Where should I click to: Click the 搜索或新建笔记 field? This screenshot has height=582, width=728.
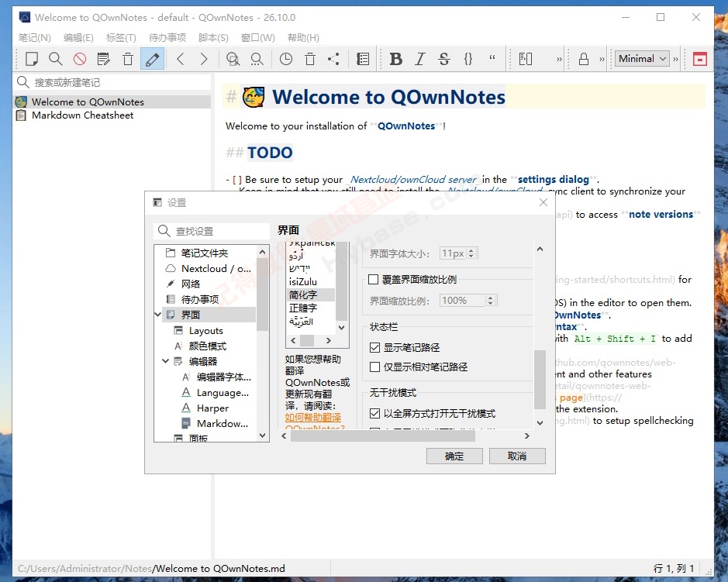click(113, 82)
